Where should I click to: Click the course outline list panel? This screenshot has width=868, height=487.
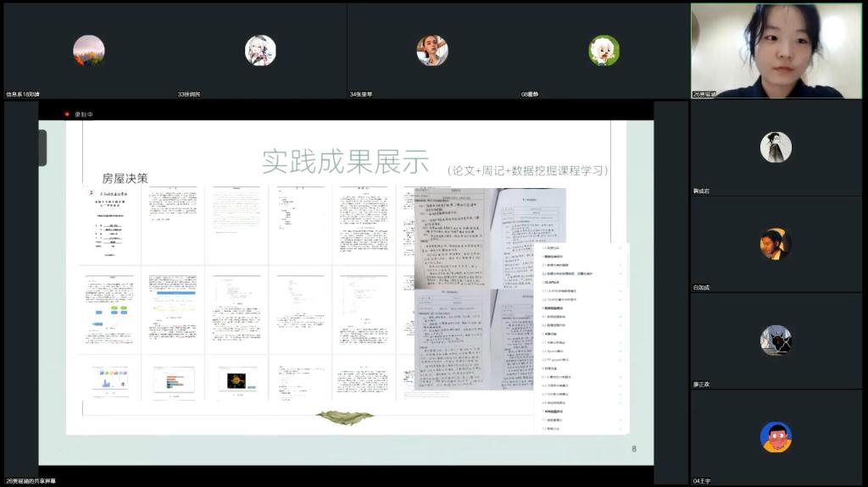coord(581,337)
